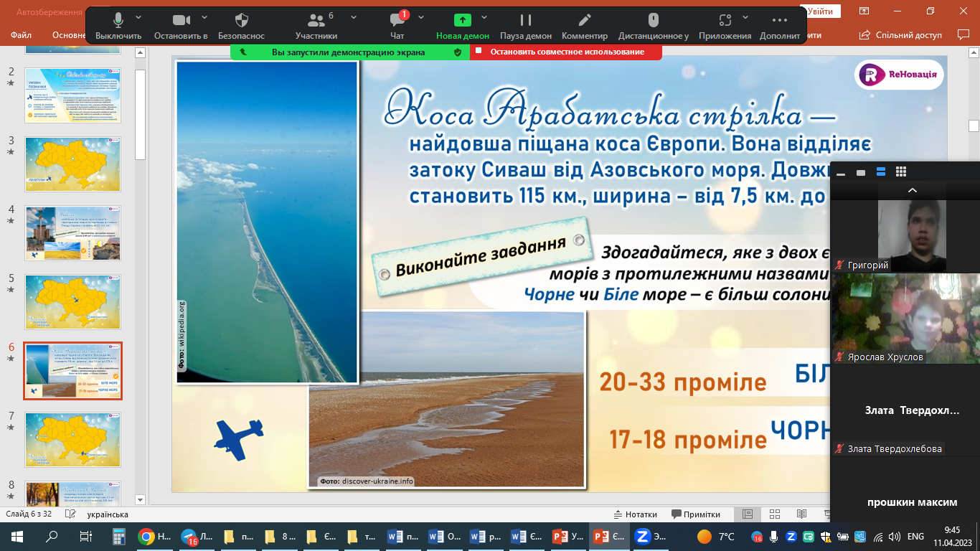The height and width of the screenshot is (551, 980).
Task: Stop sharing with red Остановить совместное использование
Action: coord(566,52)
